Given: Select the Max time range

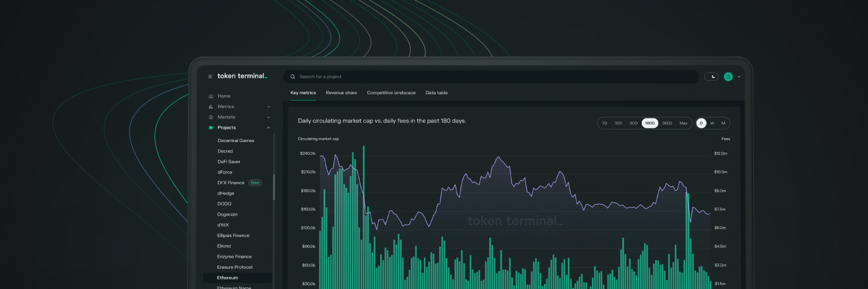Looking at the screenshot, I should [683, 123].
